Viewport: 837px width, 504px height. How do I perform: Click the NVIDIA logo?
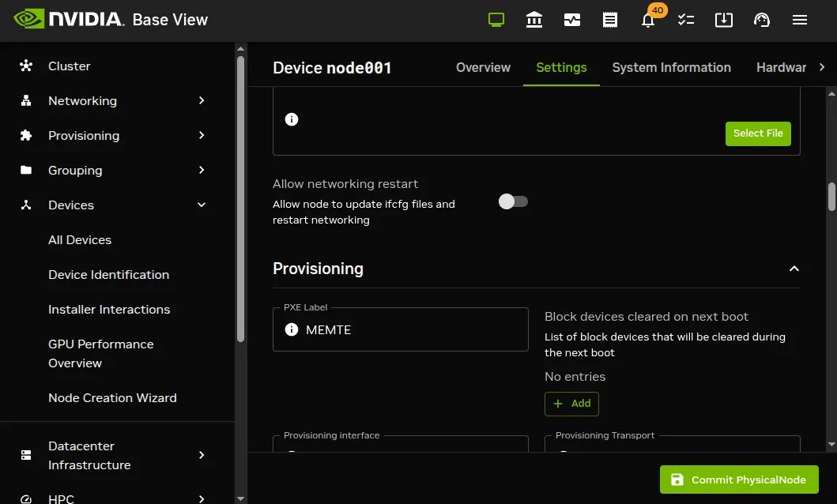[x=68, y=19]
